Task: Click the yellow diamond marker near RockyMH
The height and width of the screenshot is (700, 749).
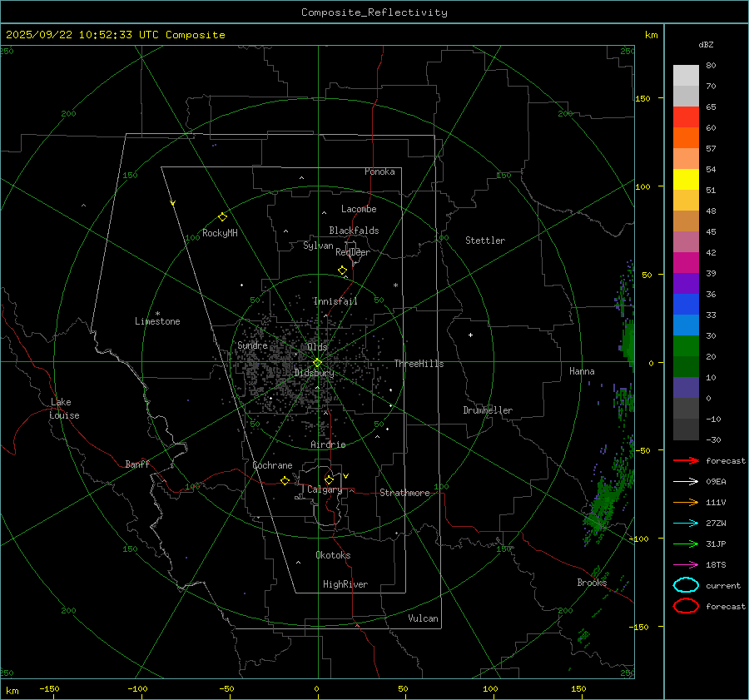Action: (222, 216)
